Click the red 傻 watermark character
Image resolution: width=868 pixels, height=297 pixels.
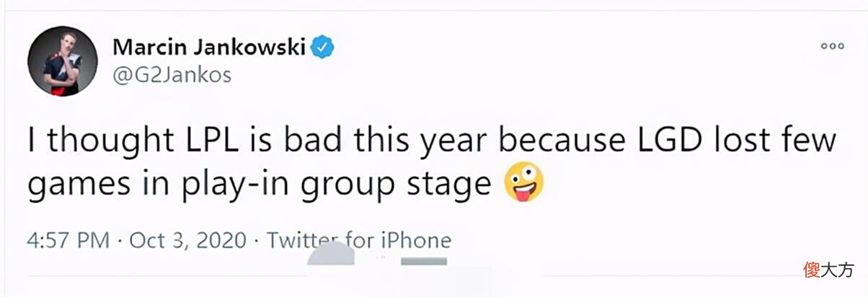pyautogui.click(x=812, y=270)
